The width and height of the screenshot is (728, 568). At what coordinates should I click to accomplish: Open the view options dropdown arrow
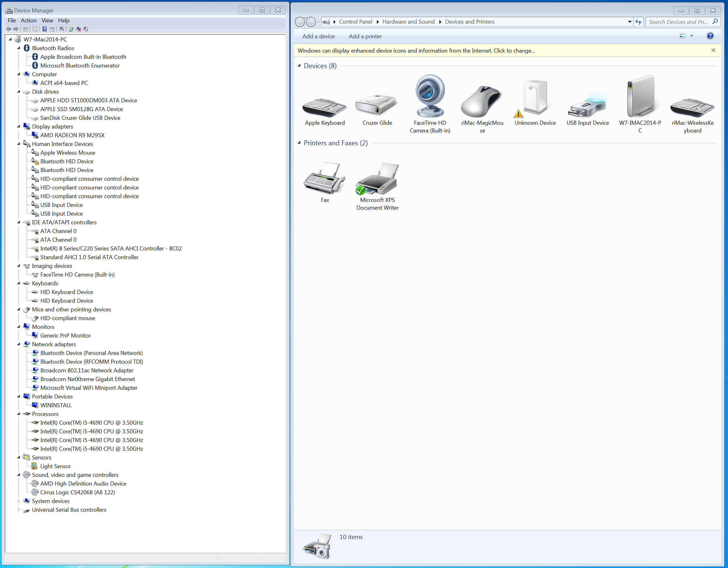[x=691, y=36]
